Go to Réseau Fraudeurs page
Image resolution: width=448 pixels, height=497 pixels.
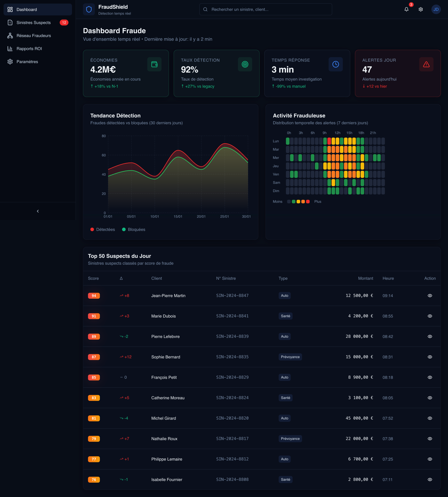[33, 36]
